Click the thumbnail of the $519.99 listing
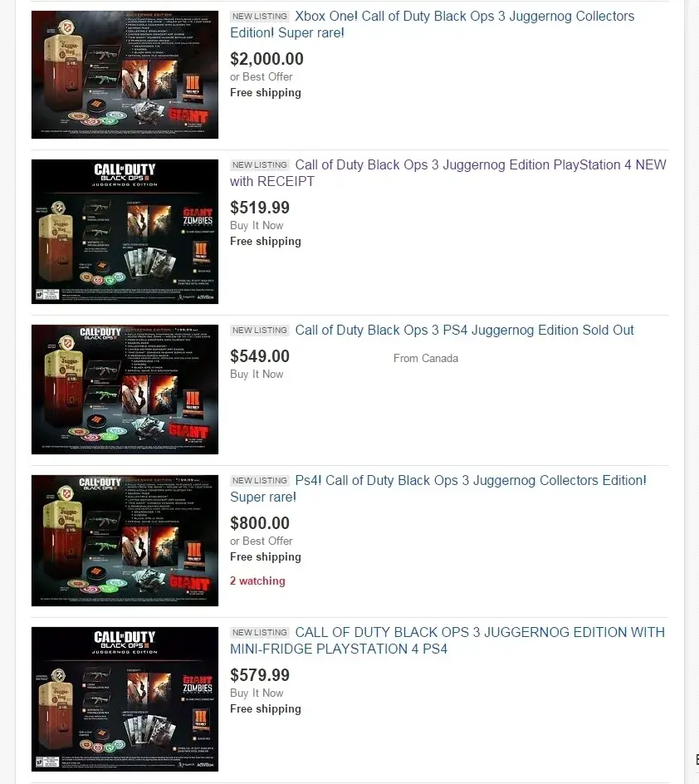The image size is (699, 784). pos(125,232)
